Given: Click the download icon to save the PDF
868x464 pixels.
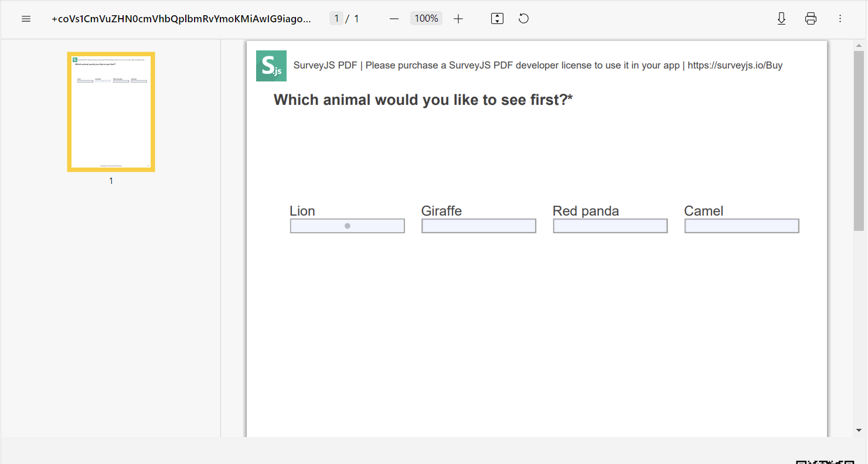Looking at the screenshot, I should point(781,18).
